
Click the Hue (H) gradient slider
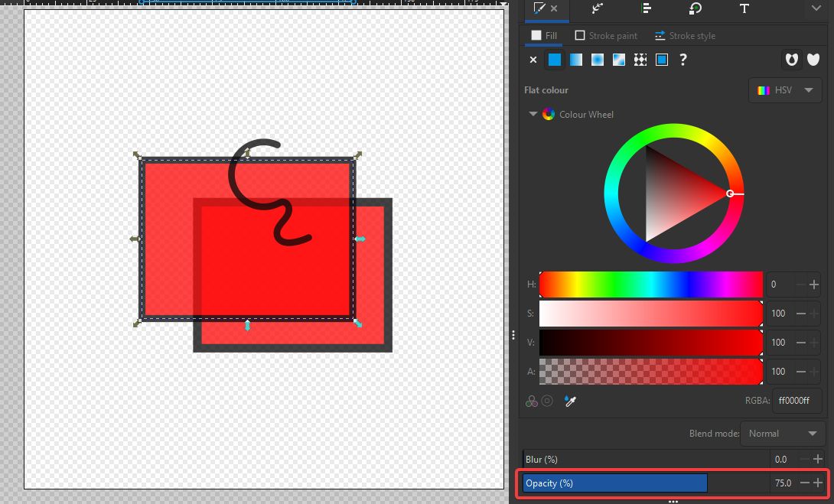[651, 285]
